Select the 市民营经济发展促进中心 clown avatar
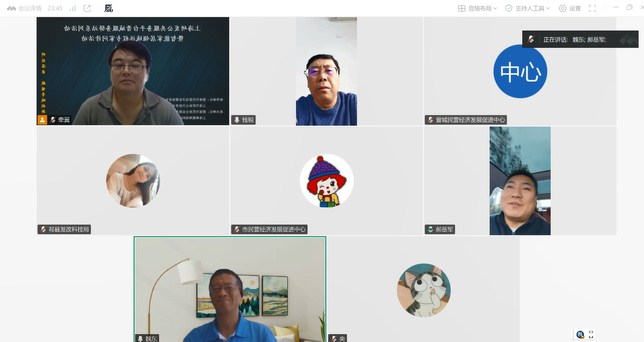644x342 pixels. (x=326, y=181)
